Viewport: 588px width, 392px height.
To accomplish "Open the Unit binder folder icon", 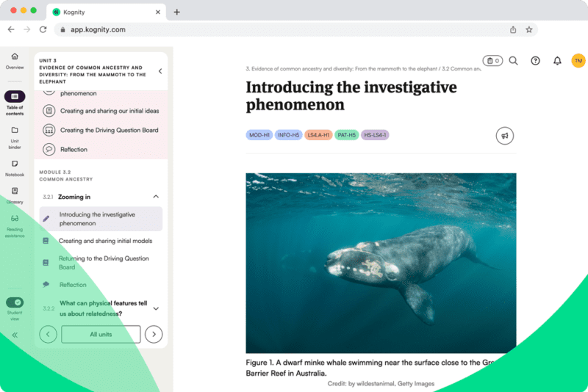I will [x=15, y=130].
